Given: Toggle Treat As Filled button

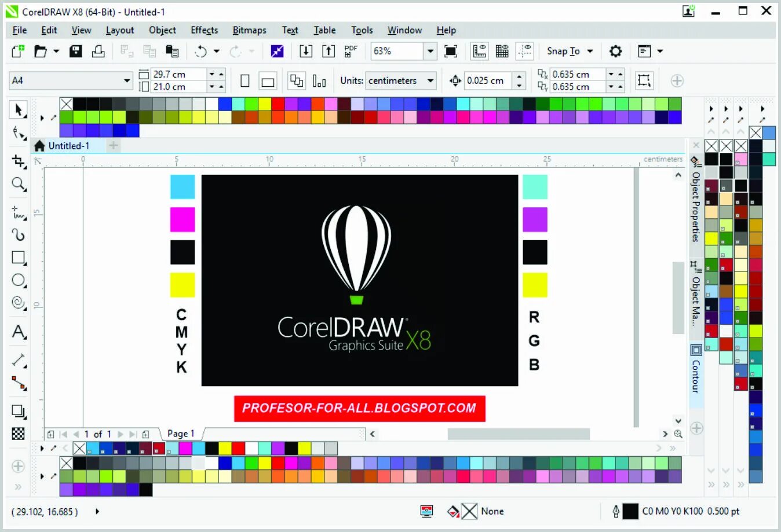Looking at the screenshot, I should pos(644,80).
